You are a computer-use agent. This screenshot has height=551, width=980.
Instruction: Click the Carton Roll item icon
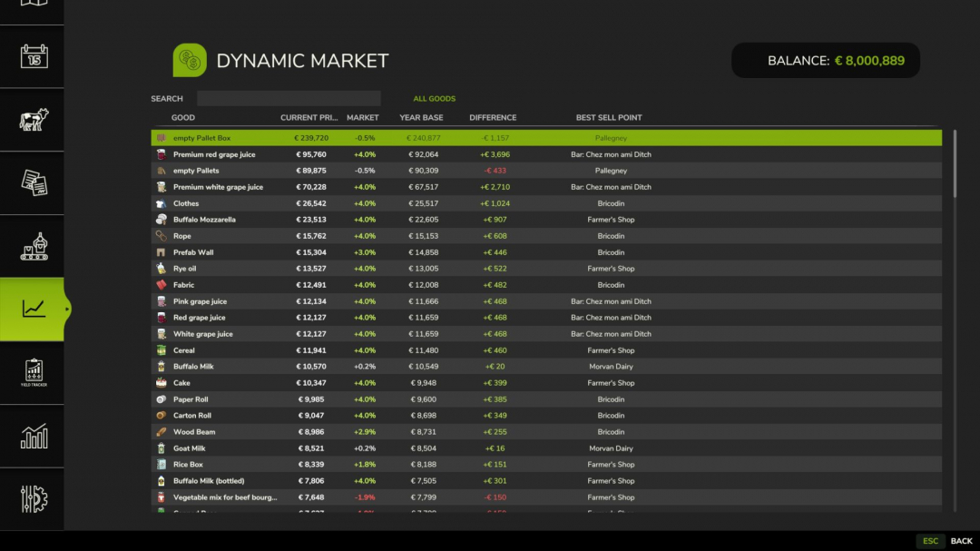[162, 415]
